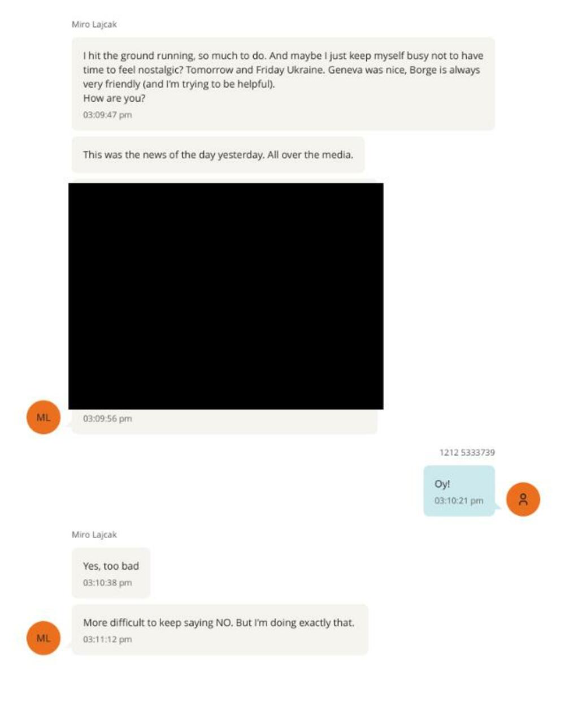The height and width of the screenshot is (728, 565).
Task: Open the blacked-out image attachment
Action: [x=226, y=296]
